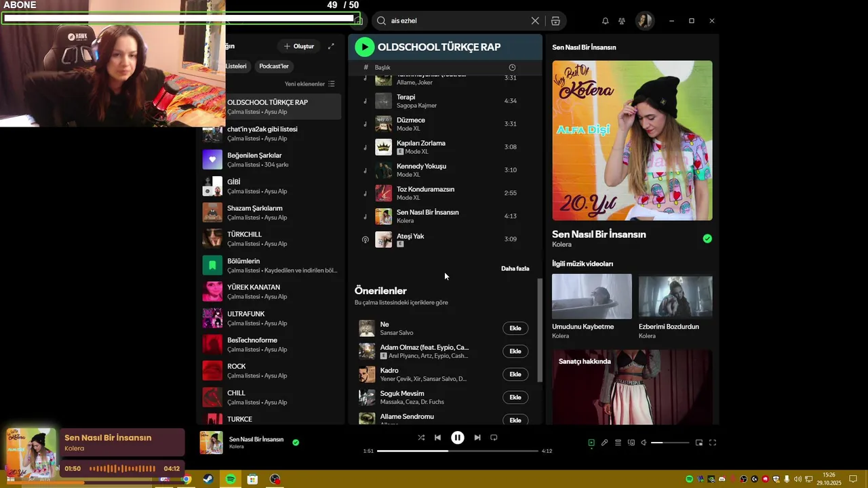Open the miniplayer
The width and height of the screenshot is (868, 488).
point(699,443)
